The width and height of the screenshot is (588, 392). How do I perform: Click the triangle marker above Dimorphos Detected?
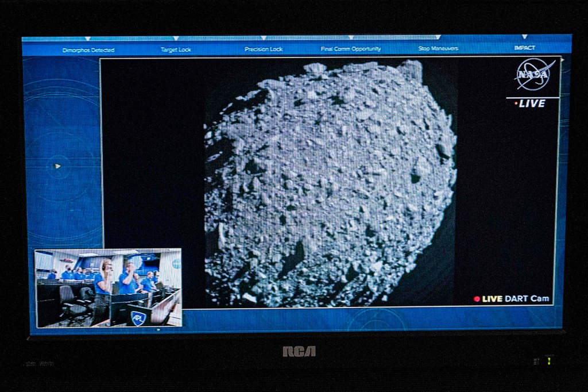click(88, 39)
